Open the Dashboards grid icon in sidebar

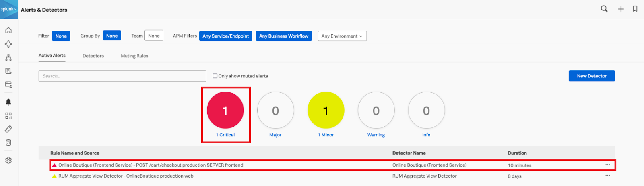click(8, 115)
